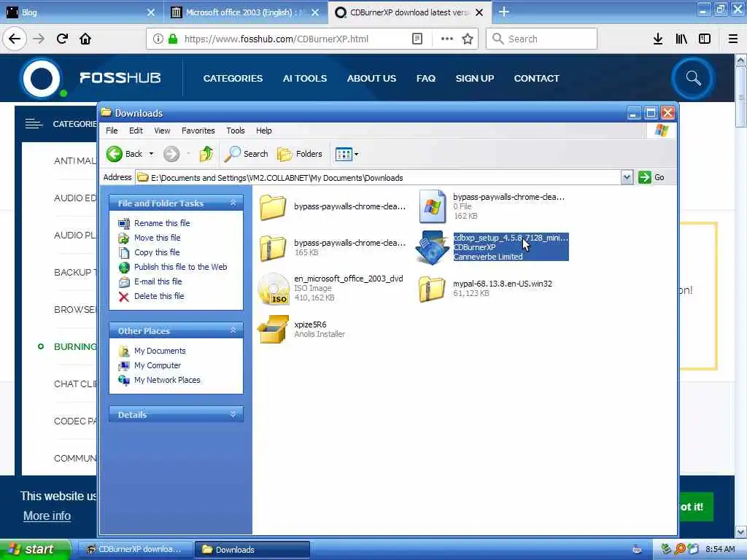
Task: Collapse the File and Folder Tasks panel
Action: click(233, 203)
